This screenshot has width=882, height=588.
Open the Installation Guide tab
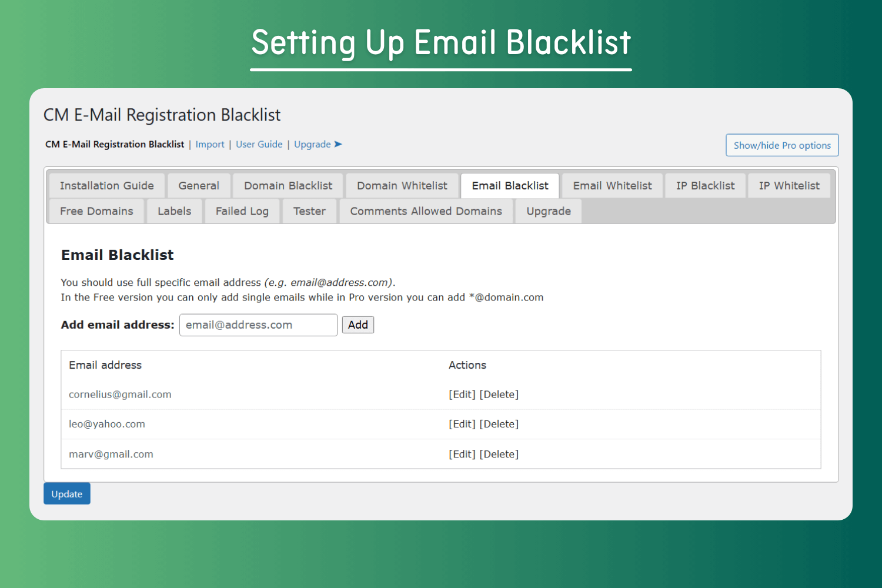click(106, 186)
